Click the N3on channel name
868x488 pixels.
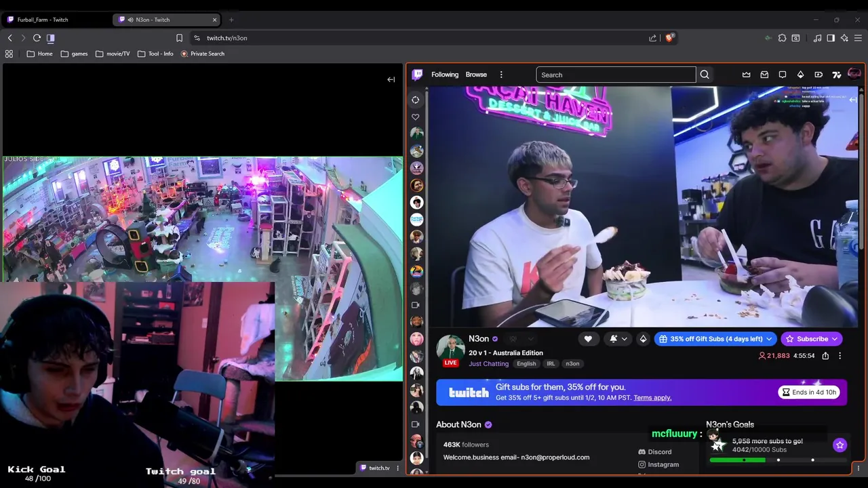coord(479,339)
